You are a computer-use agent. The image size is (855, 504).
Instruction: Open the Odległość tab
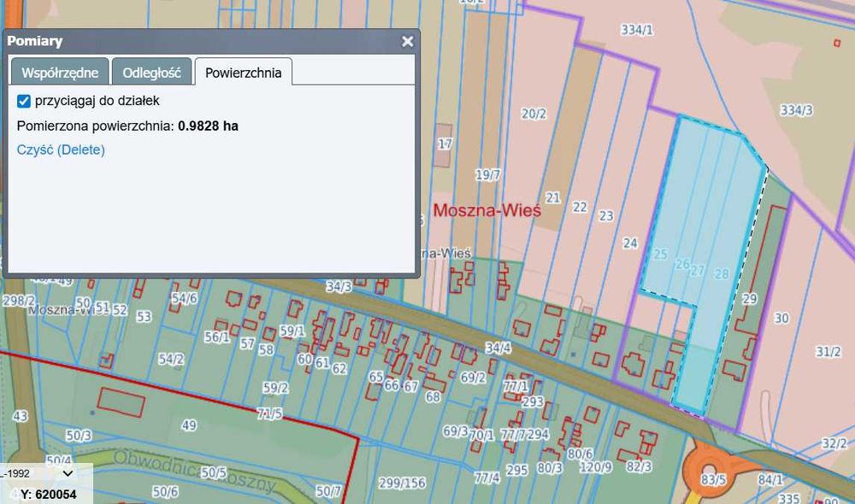[151, 72]
